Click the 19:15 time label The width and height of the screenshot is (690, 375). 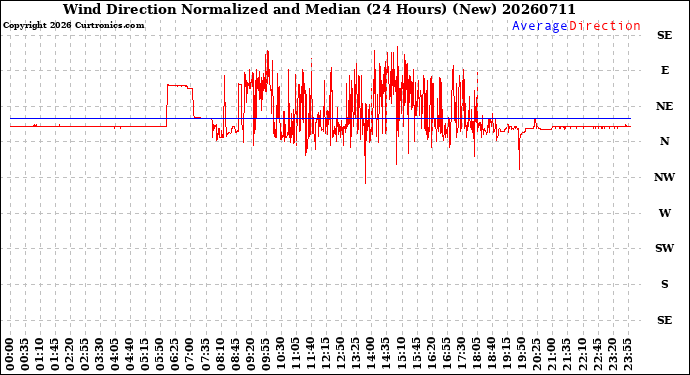coord(506,354)
